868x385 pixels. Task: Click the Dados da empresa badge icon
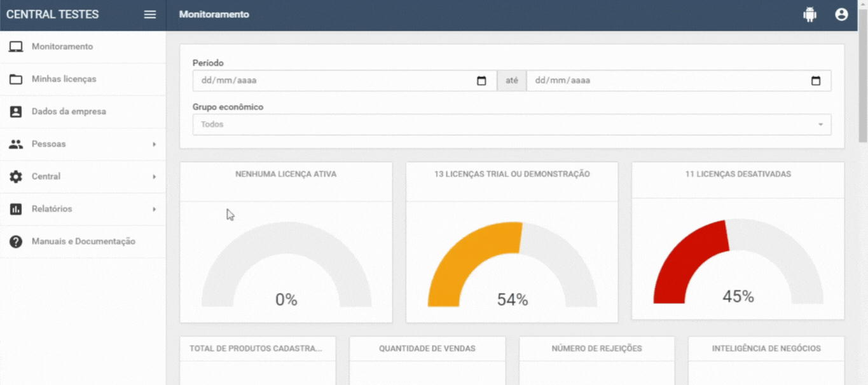[x=16, y=112]
